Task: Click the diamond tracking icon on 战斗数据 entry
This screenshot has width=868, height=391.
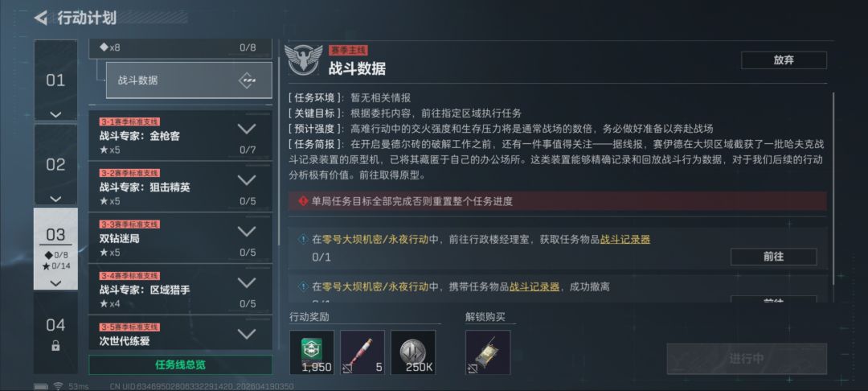Action: pyautogui.click(x=248, y=80)
